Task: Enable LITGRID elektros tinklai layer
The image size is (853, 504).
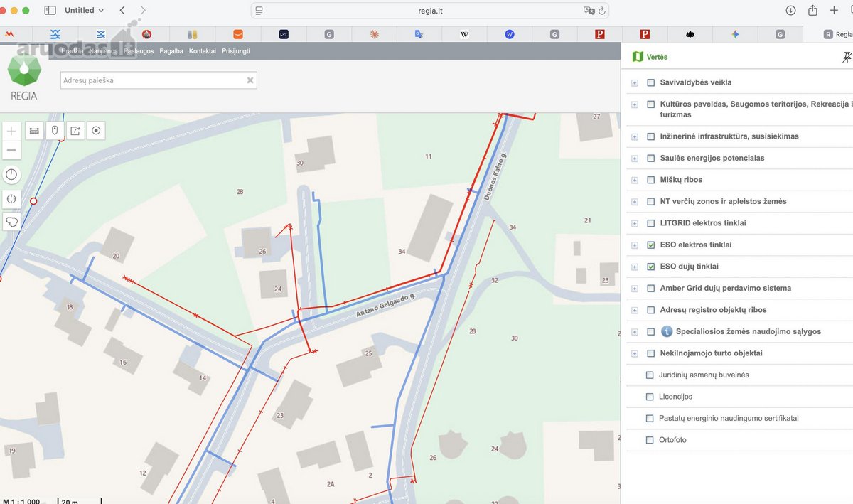Action: point(650,223)
